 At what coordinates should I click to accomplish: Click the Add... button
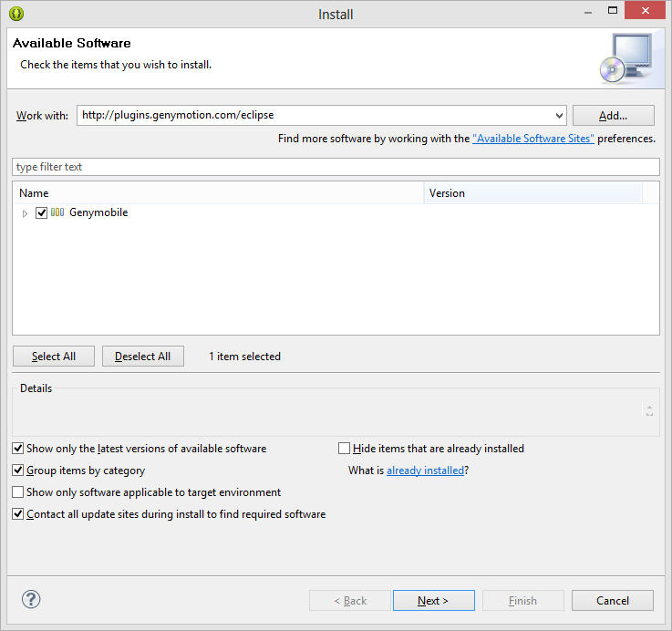click(x=614, y=115)
